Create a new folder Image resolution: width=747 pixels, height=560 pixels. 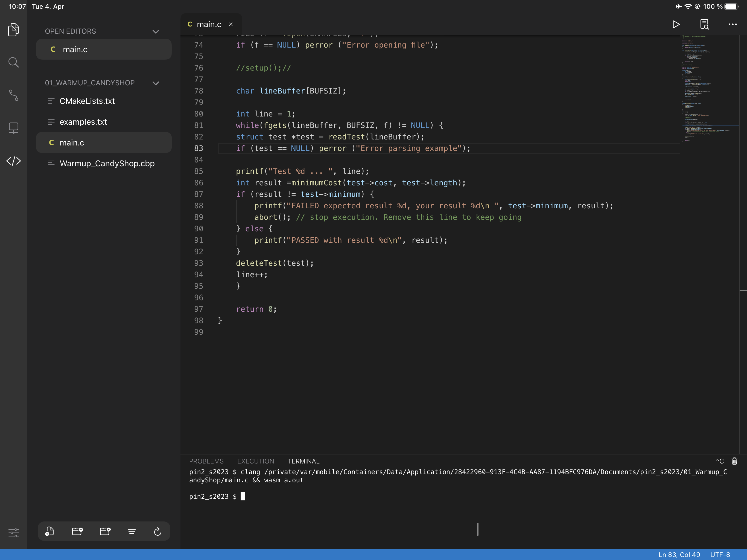coord(77,531)
